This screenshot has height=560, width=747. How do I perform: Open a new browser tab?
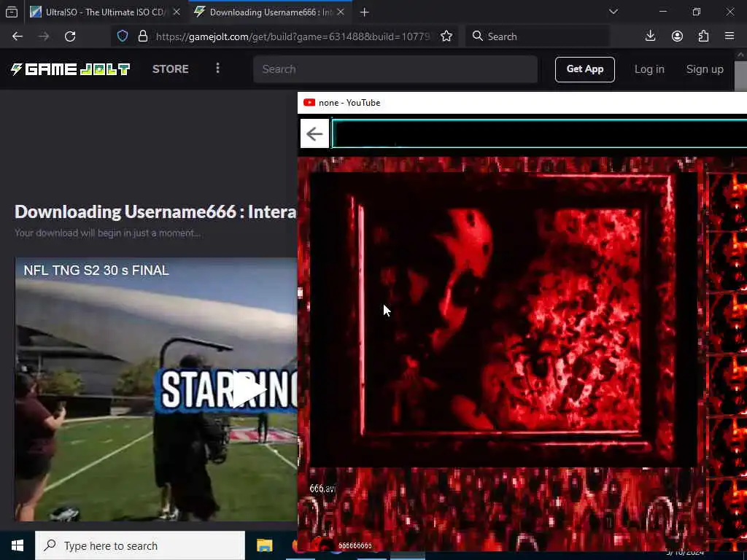(x=365, y=12)
